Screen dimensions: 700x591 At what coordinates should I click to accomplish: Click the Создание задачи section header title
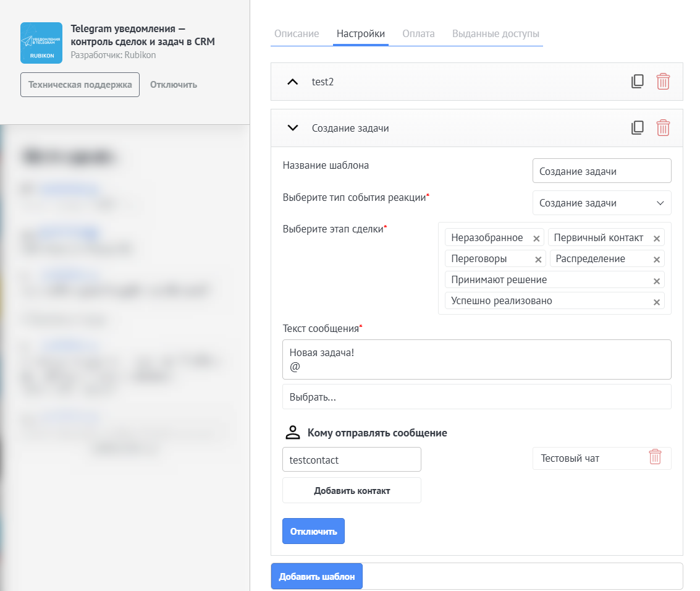(x=350, y=128)
